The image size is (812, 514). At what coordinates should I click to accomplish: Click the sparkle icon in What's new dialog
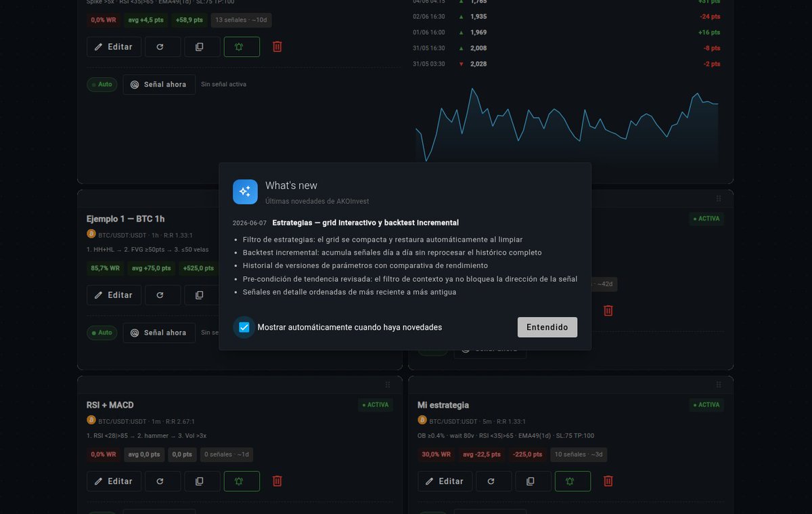245,192
